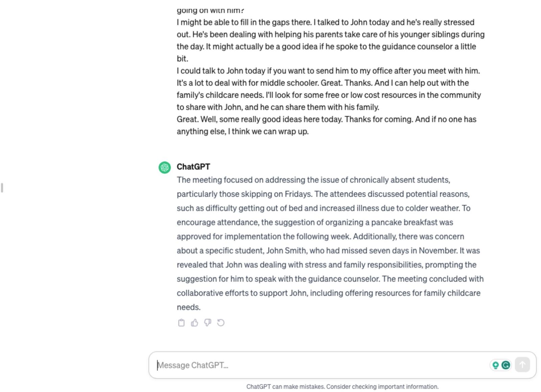Click the green ChatGPT avatar logo
The image size is (541, 392).
point(165,167)
